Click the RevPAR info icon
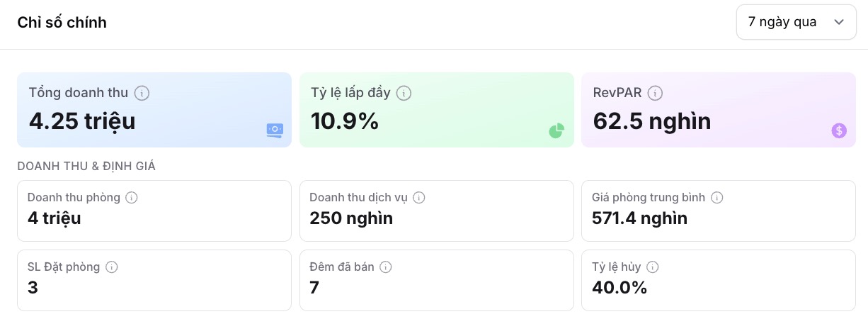This screenshot has width=868, height=319. pos(655,93)
